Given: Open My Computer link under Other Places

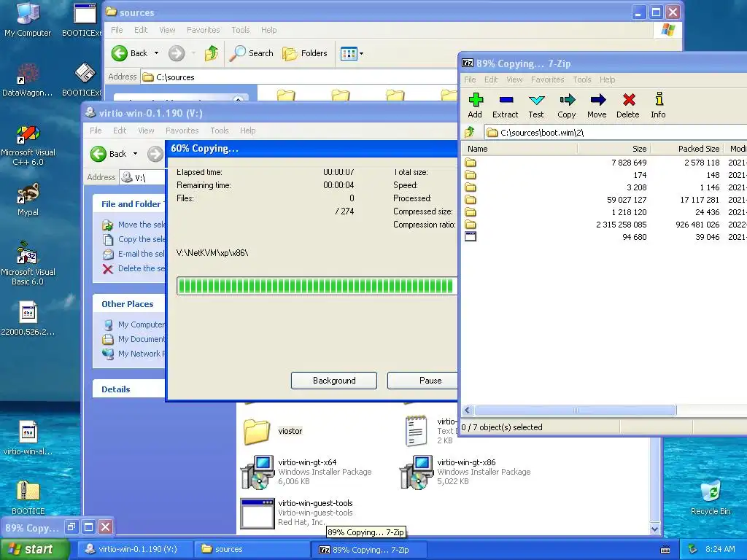Looking at the screenshot, I should 134,324.
